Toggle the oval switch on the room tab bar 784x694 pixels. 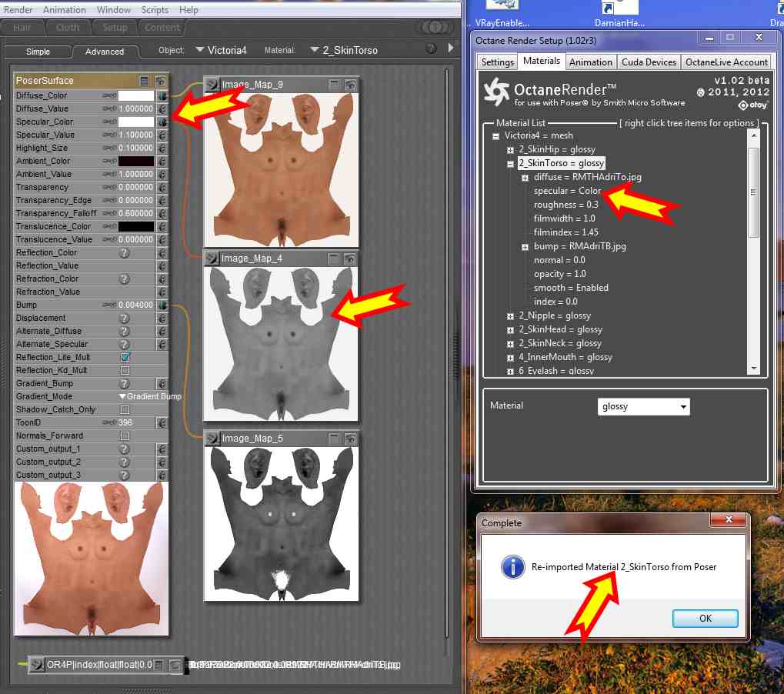435,27
